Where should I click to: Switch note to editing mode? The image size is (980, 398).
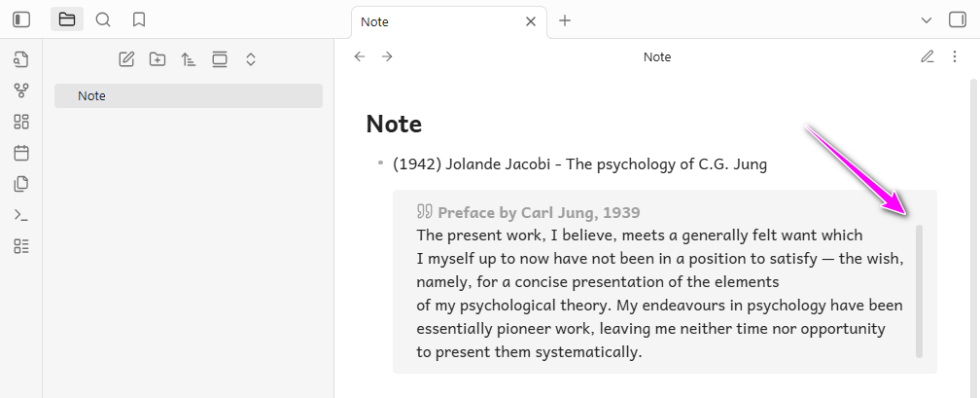pos(927,56)
